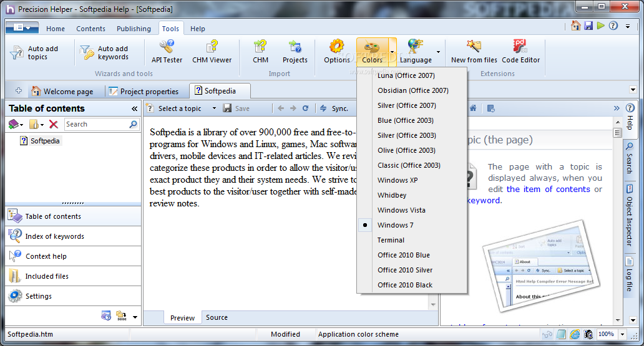Open the Home ribbon tab
Image resolution: width=644 pixels, height=346 pixels.
click(56, 29)
